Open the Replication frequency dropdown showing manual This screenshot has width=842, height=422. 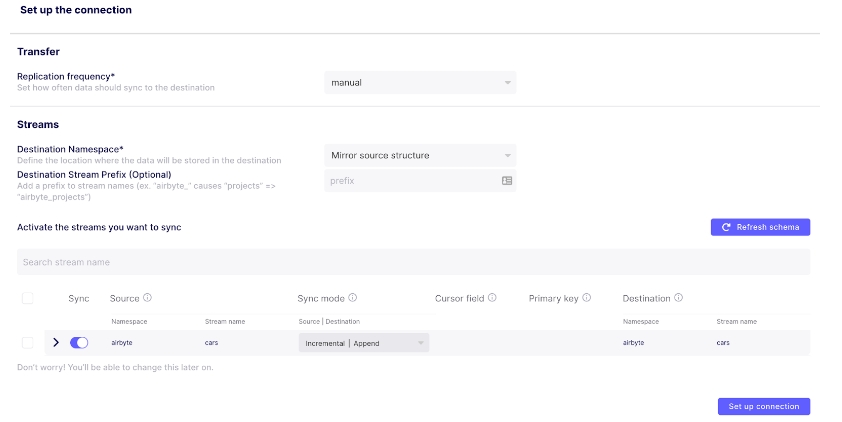[420, 83]
